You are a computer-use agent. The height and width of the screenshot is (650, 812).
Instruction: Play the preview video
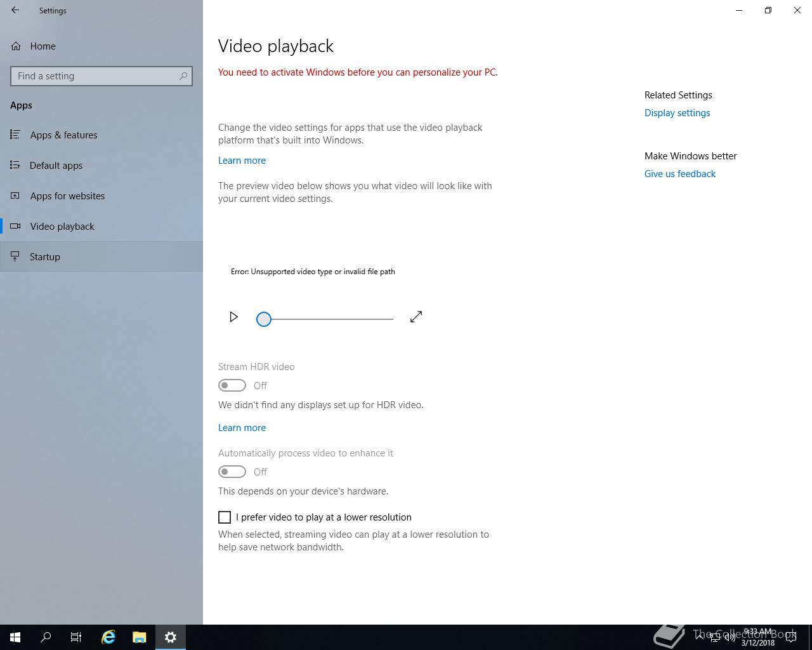(233, 317)
